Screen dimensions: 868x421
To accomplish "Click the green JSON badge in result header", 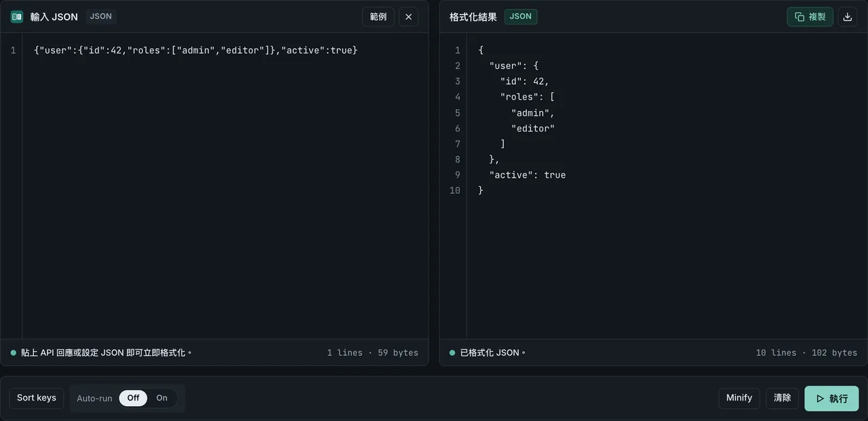I will 521,16.
